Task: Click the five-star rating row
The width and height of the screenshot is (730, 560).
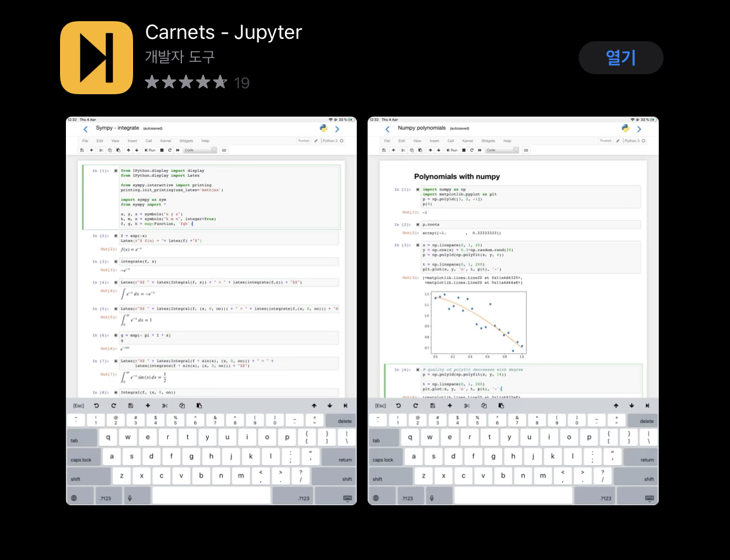Action: (x=186, y=82)
